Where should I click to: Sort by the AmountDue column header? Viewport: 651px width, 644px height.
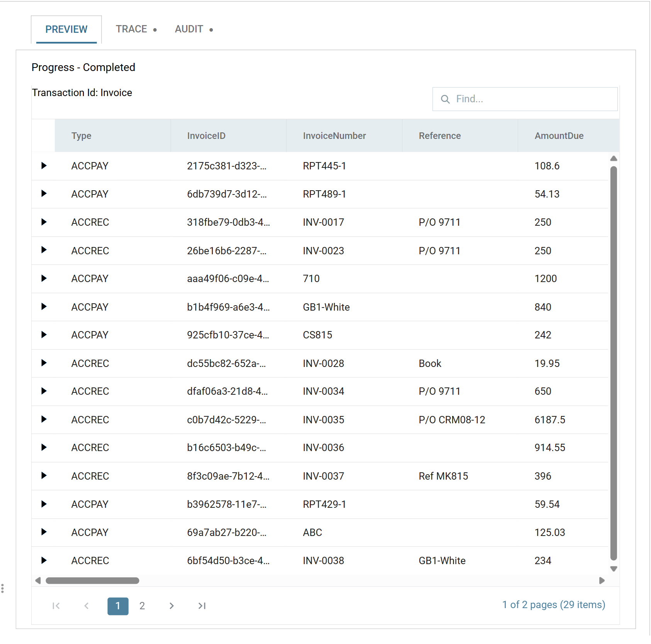tap(569, 135)
